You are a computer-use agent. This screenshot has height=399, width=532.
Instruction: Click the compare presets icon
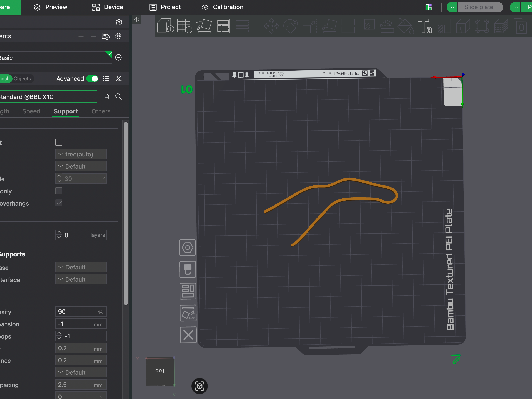[119, 79]
